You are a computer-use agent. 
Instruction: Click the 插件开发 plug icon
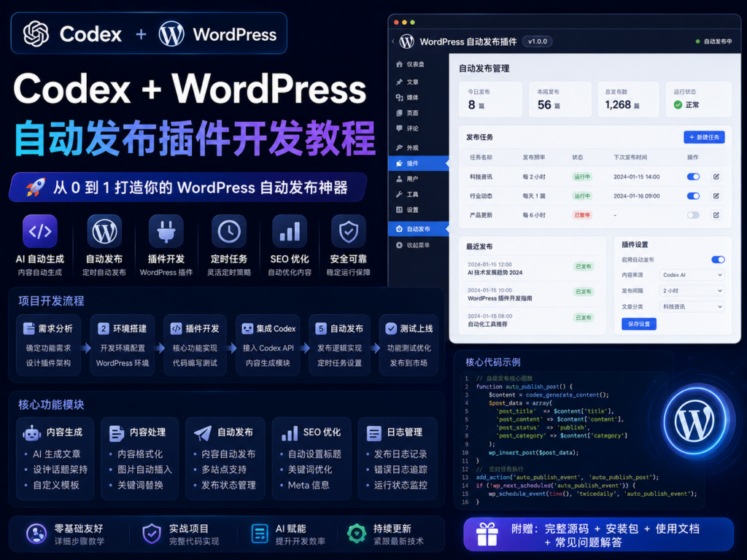tap(166, 231)
